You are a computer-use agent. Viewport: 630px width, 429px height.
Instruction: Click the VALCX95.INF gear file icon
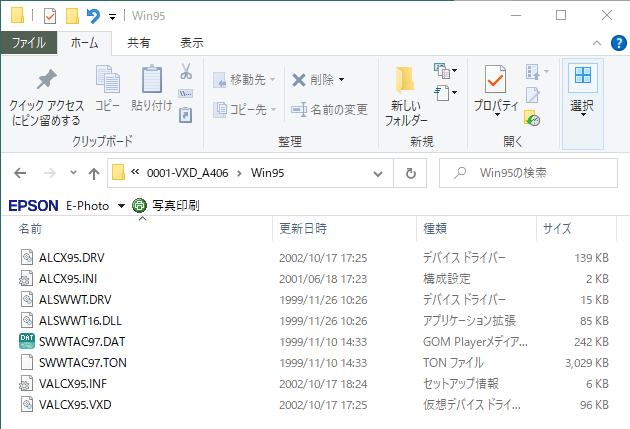coord(27,384)
